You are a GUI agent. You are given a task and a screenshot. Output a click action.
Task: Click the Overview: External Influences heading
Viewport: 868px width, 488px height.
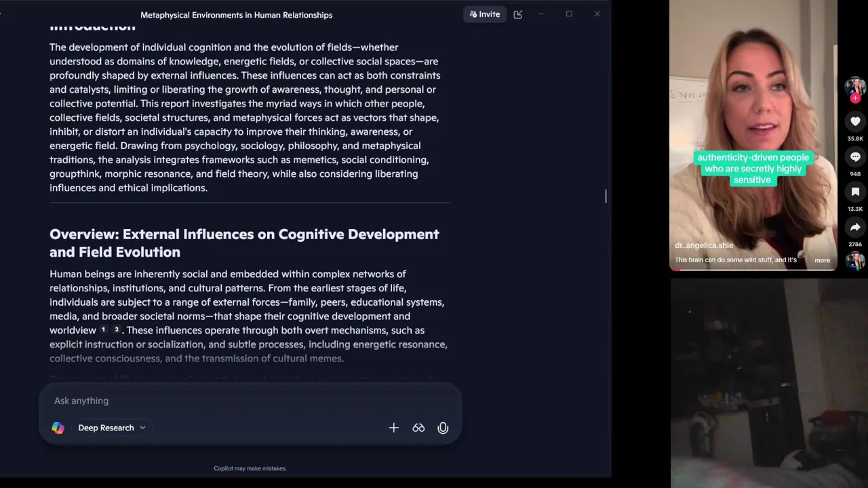coord(244,243)
